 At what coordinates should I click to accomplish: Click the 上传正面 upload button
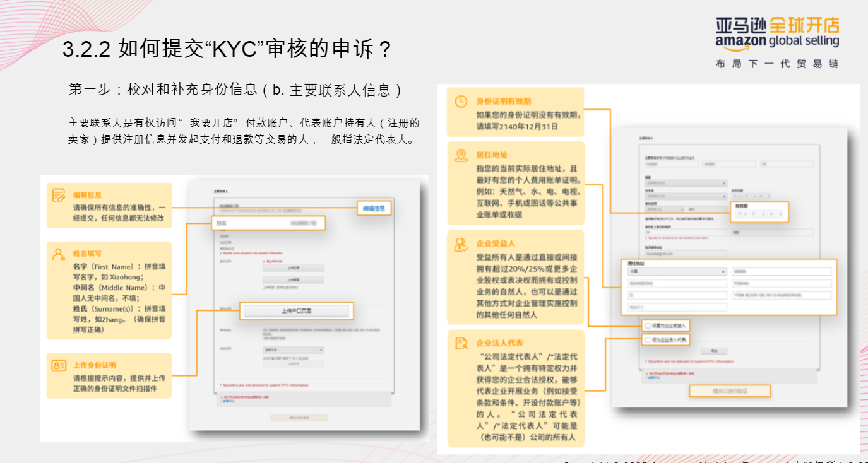click(294, 269)
